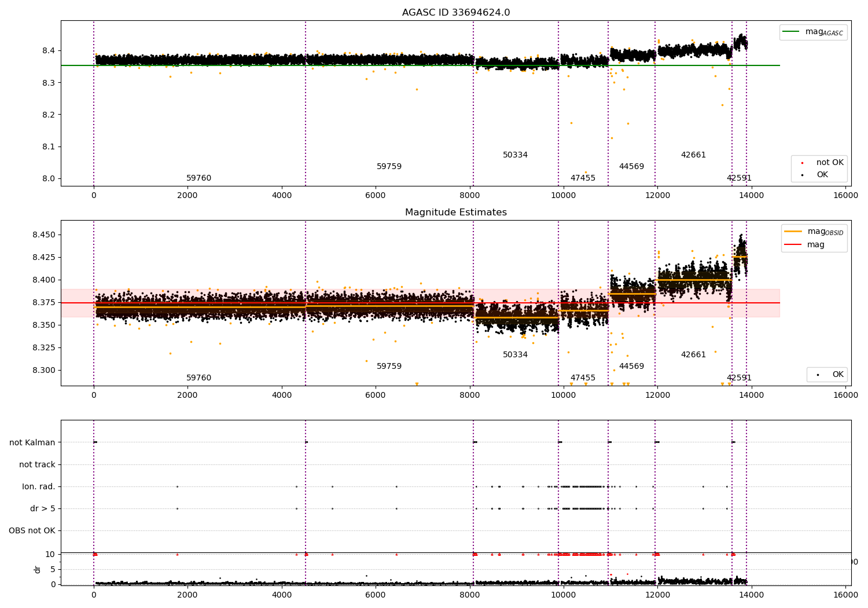Click the 8.400 y-axis tick label
Viewport: 868px width, 608px height.
pyautogui.click(x=44, y=280)
